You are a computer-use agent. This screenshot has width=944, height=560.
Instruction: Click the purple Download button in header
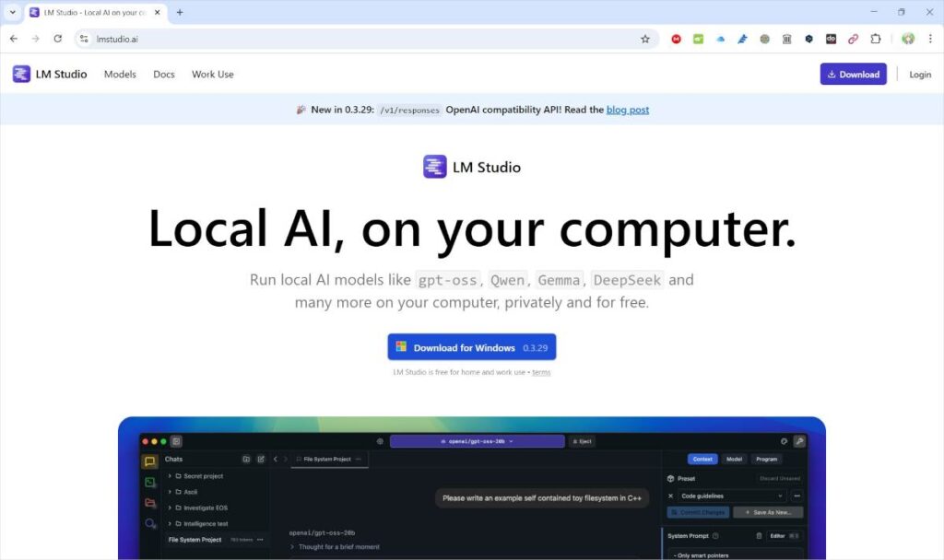click(853, 75)
